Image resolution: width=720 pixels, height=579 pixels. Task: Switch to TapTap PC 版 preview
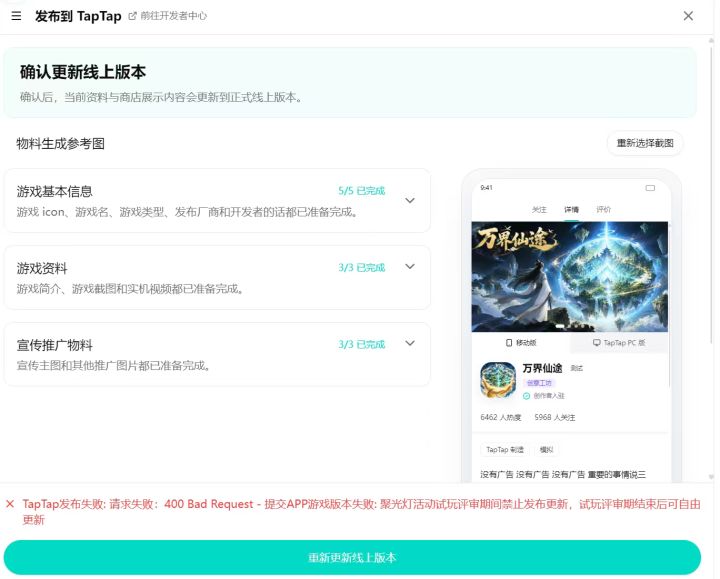pyautogui.click(x=619, y=343)
